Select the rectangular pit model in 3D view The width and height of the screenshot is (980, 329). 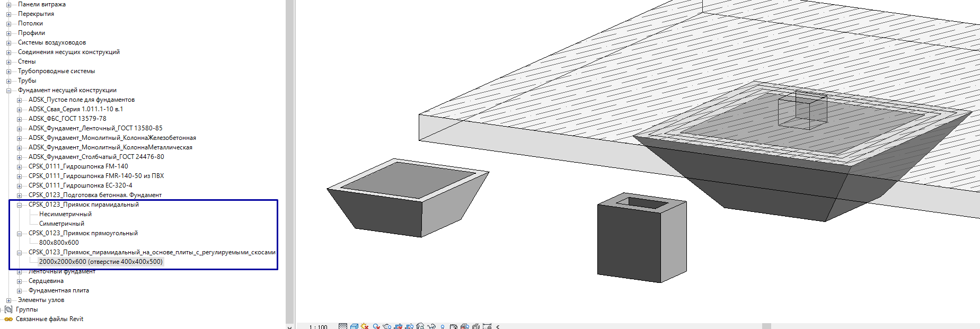[x=641, y=238]
